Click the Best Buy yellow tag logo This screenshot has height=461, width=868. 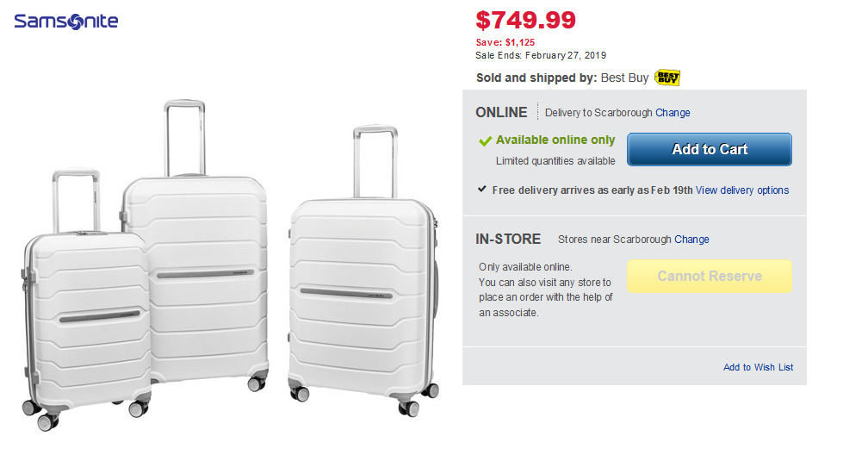(667, 78)
